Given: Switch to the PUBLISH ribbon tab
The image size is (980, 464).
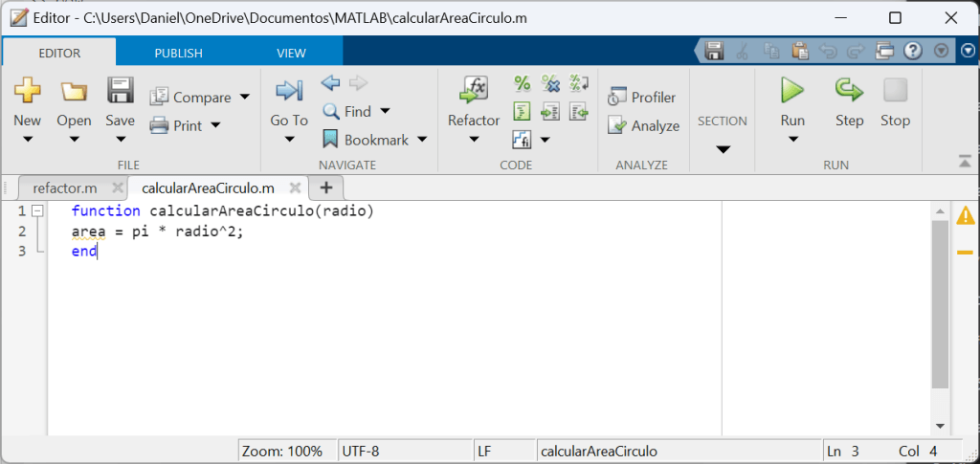Looking at the screenshot, I should click(179, 53).
